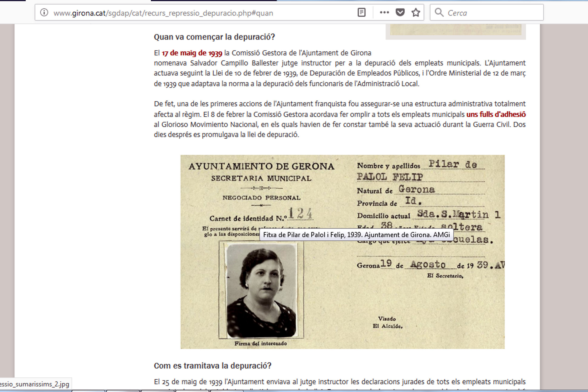Viewport: 588px width, 392px height.
Task: Click 'SECRETARIA MUNICIPAL' text on card
Action: click(261, 178)
